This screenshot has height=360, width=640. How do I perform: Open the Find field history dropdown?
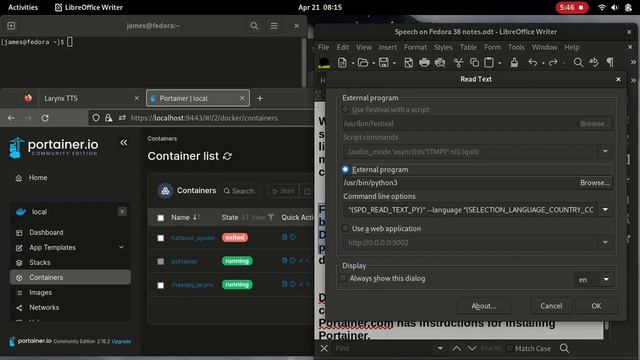pos(440,348)
